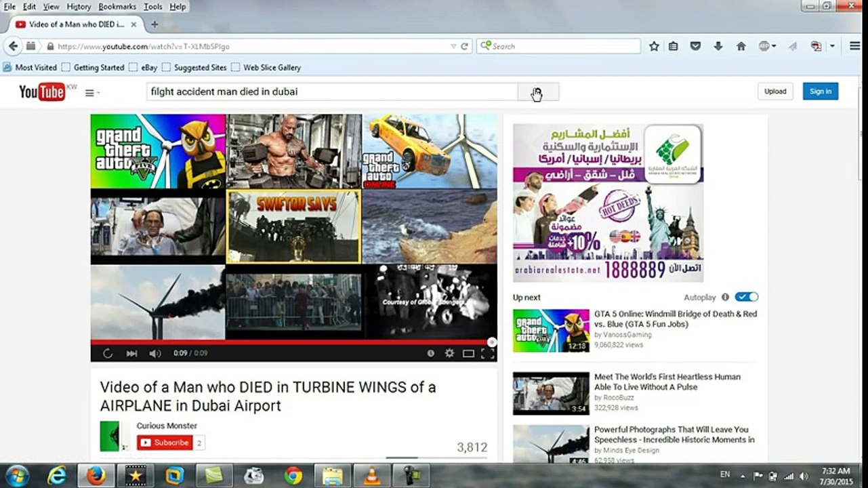Open Curious Monster channel name link
Viewport: 868px width, 488px height.
click(167, 426)
